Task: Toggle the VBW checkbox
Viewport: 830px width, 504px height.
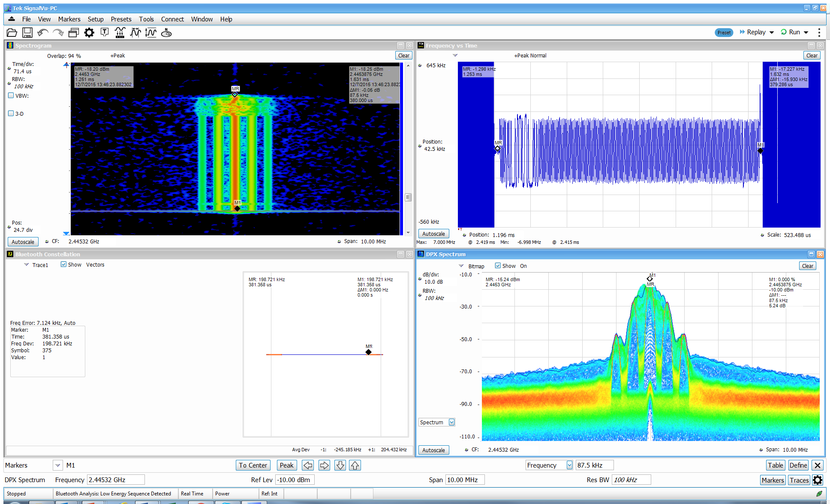Action: point(11,96)
